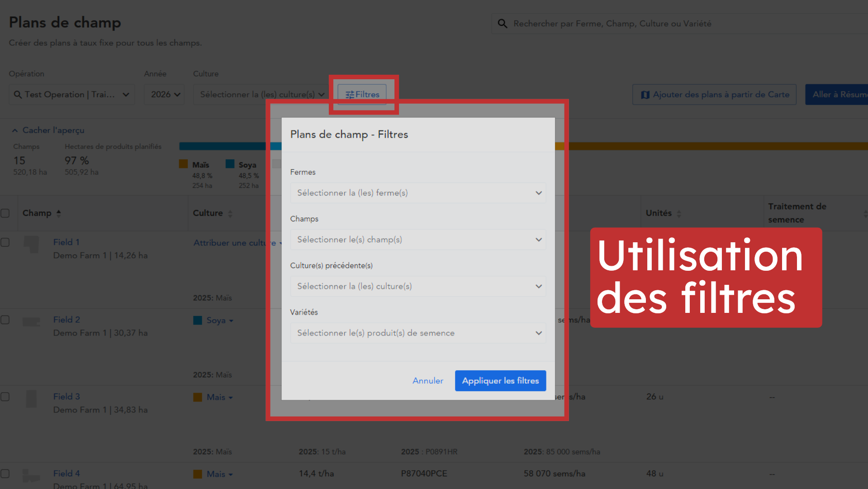The height and width of the screenshot is (489, 868).
Task: Open the Opération selector dropdown
Action: click(x=72, y=95)
